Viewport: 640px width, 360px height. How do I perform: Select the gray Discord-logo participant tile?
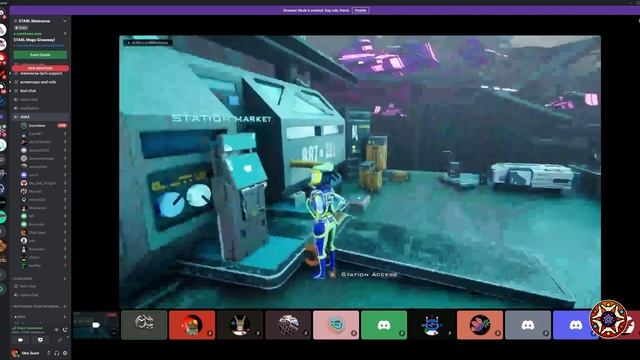pos(528,325)
